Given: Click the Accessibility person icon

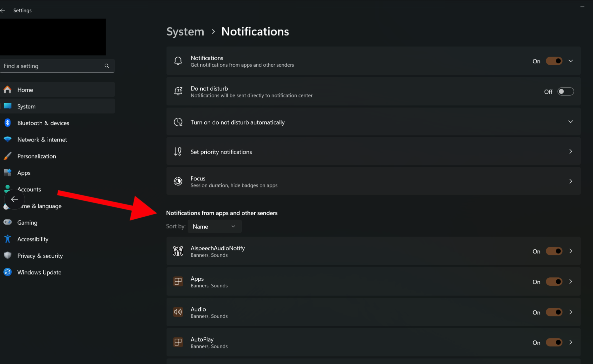Looking at the screenshot, I should pos(8,239).
